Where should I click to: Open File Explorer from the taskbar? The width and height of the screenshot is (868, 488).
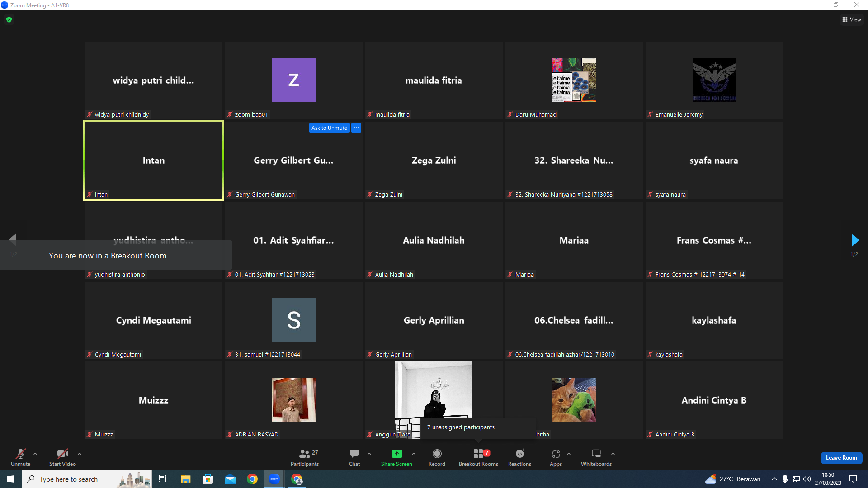pyautogui.click(x=185, y=479)
